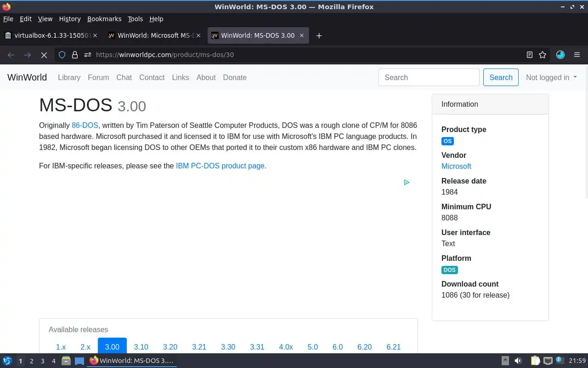Viewport: 588px width, 368px height.
Task: Open the clipboard manager tray icon
Action: [x=535, y=361]
